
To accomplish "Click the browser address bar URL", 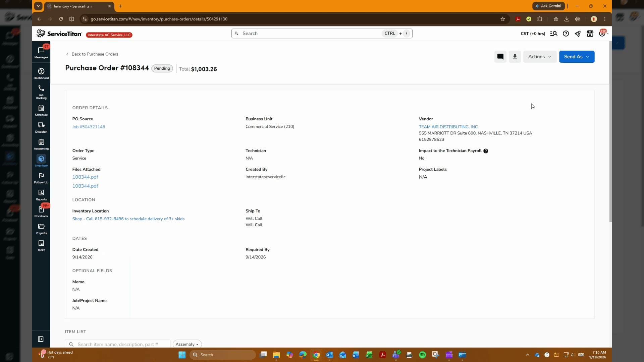I will 159,19.
